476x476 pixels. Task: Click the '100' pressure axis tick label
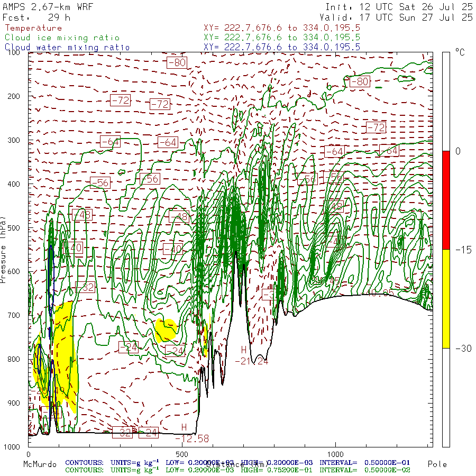(x=14, y=52)
